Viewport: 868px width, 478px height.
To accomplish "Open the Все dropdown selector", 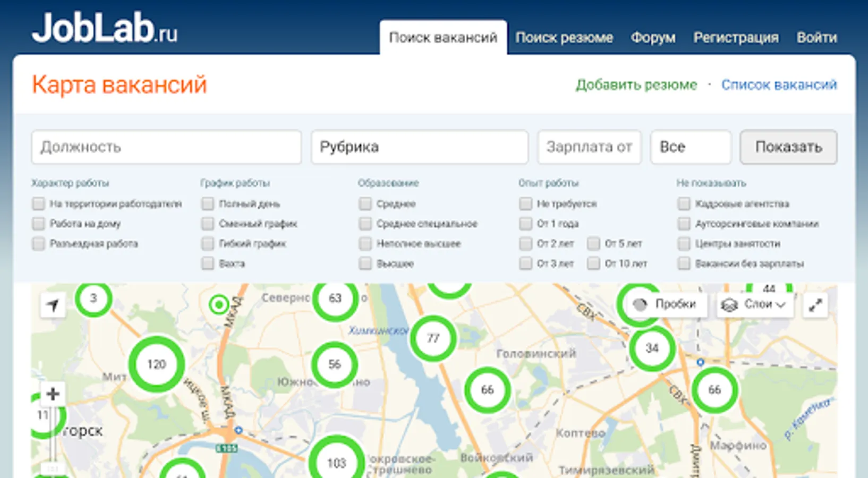I will (x=691, y=147).
